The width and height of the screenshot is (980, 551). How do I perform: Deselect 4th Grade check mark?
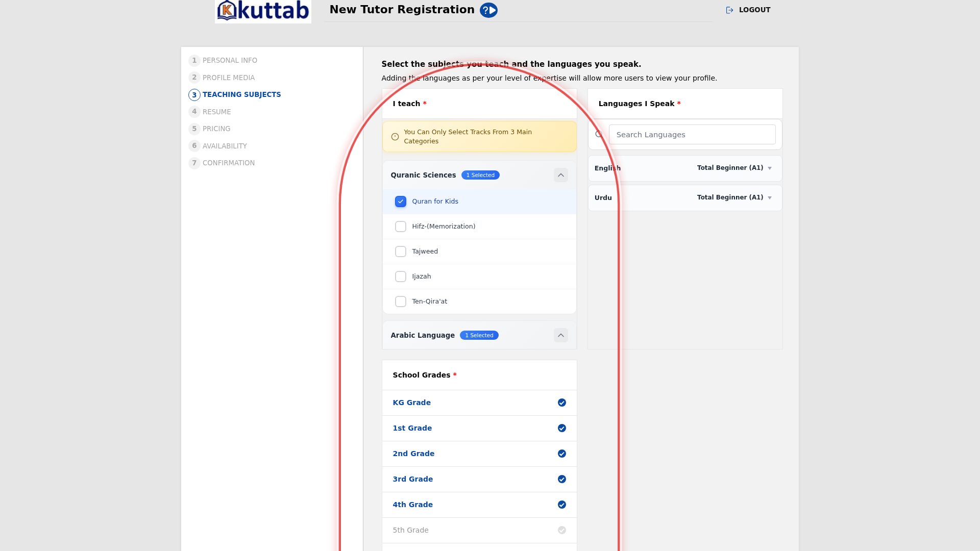562,505
